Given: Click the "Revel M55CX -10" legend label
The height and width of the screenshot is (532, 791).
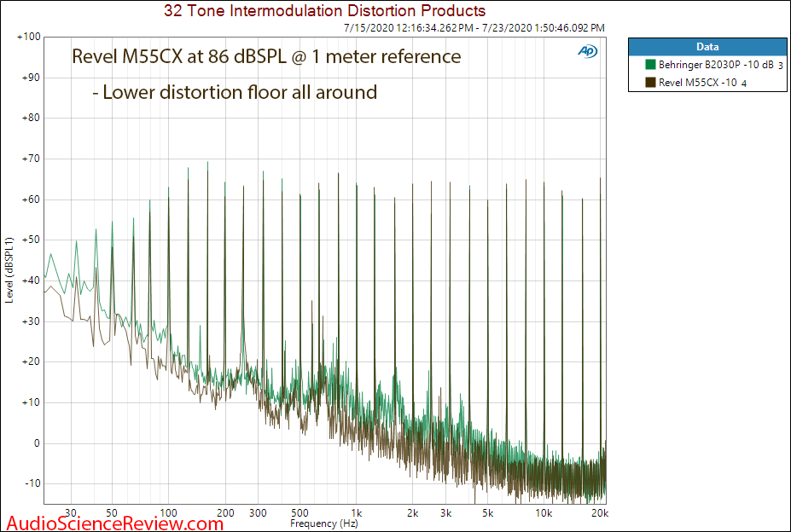Looking at the screenshot, I should click(x=698, y=82).
